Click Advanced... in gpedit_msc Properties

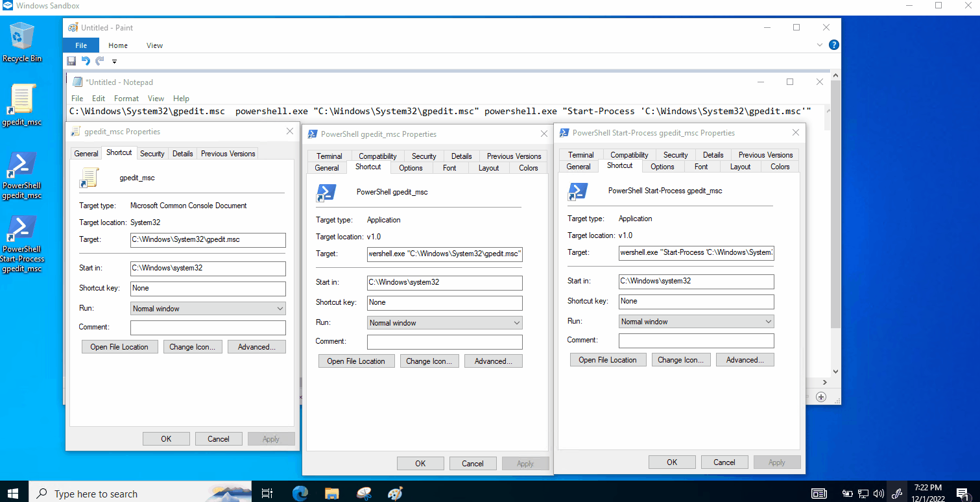[257, 347]
